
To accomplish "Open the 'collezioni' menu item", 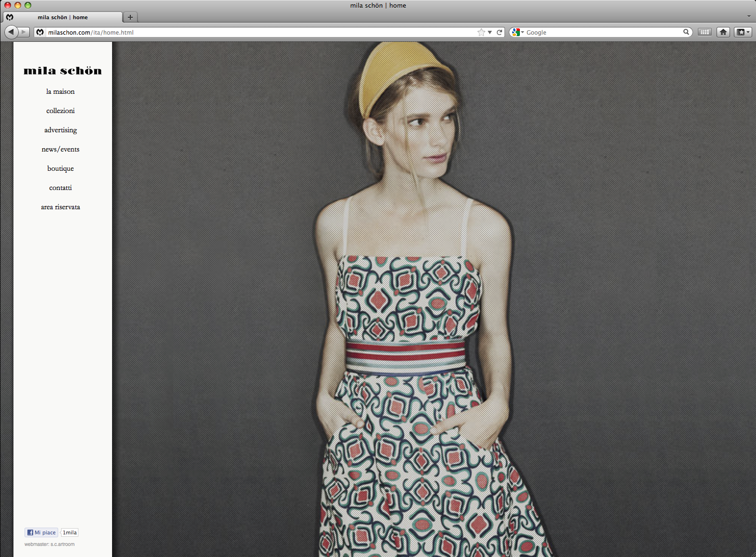I will [x=61, y=111].
